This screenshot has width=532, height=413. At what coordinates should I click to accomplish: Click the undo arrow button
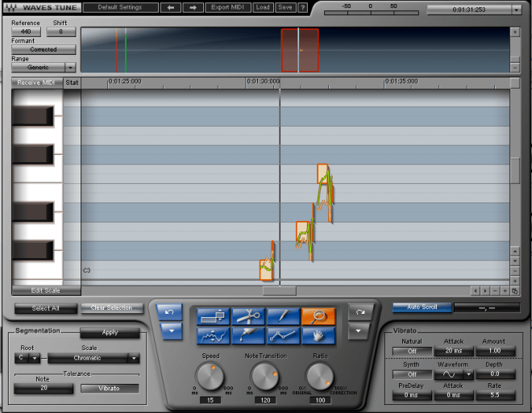pyautogui.click(x=169, y=312)
